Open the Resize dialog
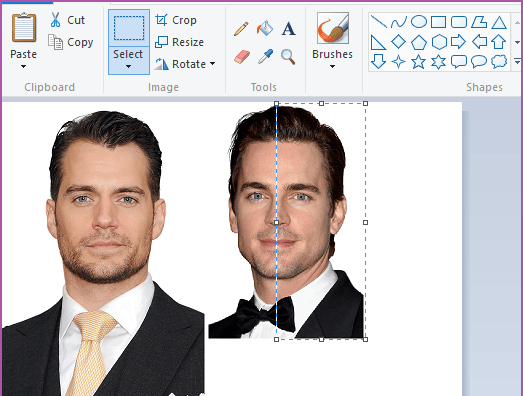The height and width of the screenshot is (396, 523). pos(179,42)
